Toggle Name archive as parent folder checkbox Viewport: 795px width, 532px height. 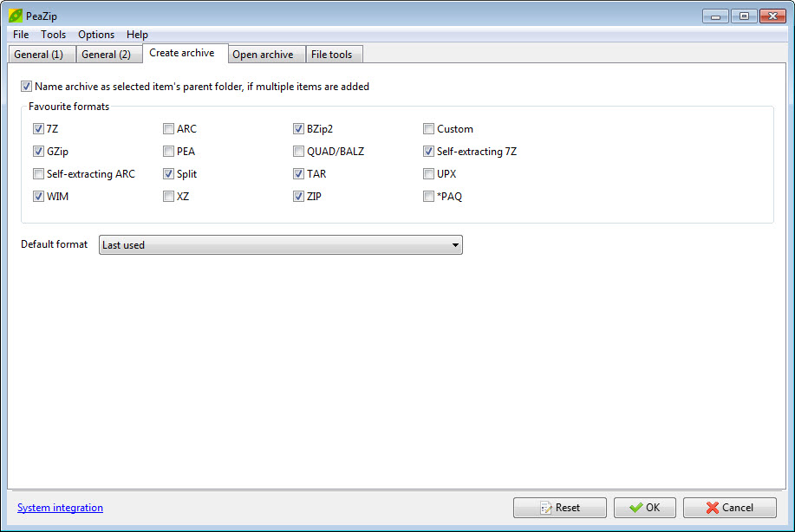pyautogui.click(x=26, y=87)
